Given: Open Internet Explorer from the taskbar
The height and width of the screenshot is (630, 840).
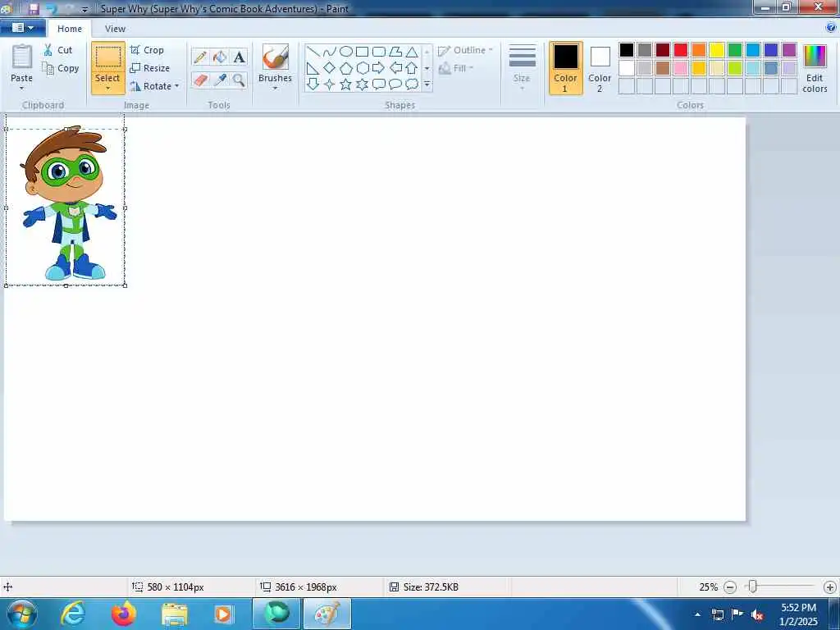Looking at the screenshot, I should tap(73, 614).
